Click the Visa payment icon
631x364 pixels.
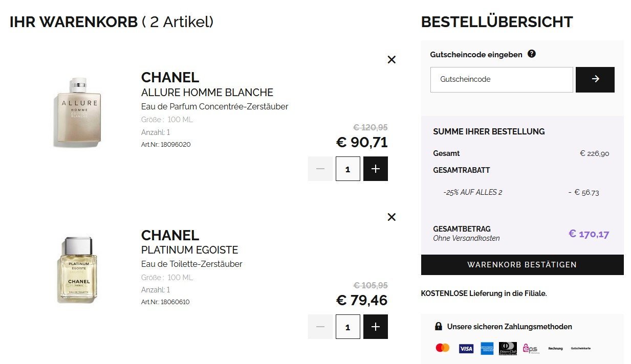[x=466, y=349]
